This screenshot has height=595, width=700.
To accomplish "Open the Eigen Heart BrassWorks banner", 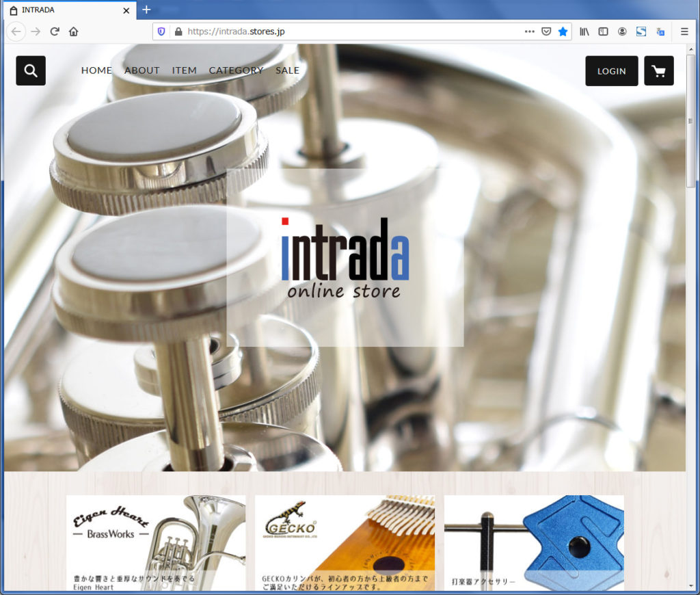I will coord(156,543).
